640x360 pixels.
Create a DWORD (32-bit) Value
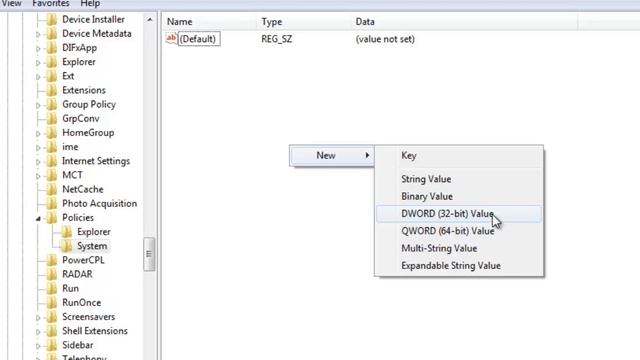coord(459,214)
